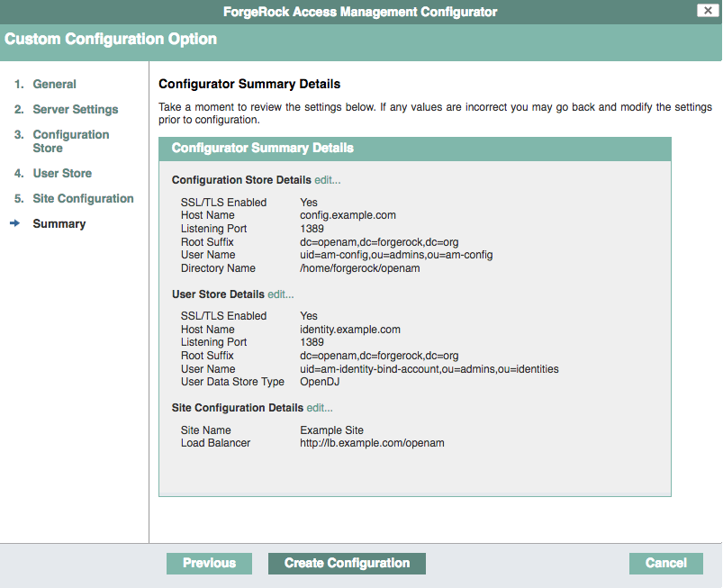This screenshot has width=723, height=588.
Task: Click the User Store listening port 1389
Action: coord(312,342)
